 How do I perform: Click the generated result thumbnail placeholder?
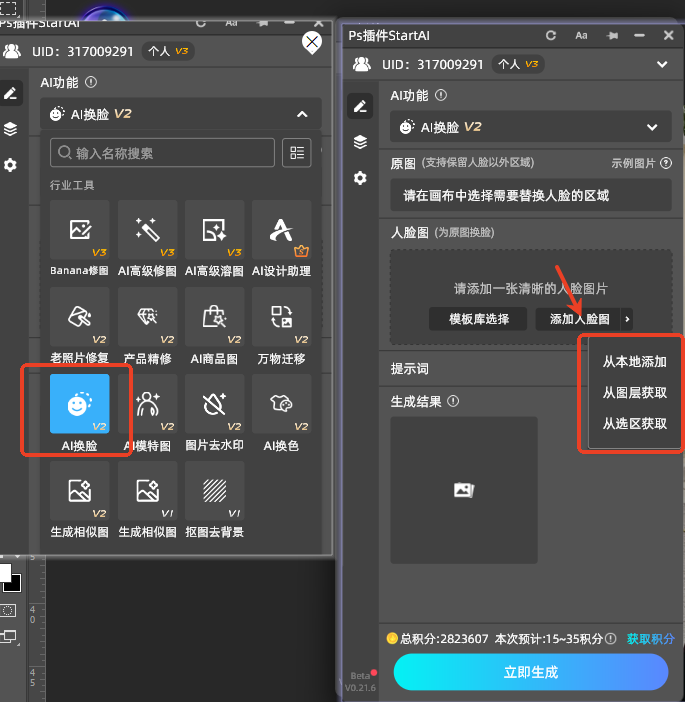click(464, 490)
